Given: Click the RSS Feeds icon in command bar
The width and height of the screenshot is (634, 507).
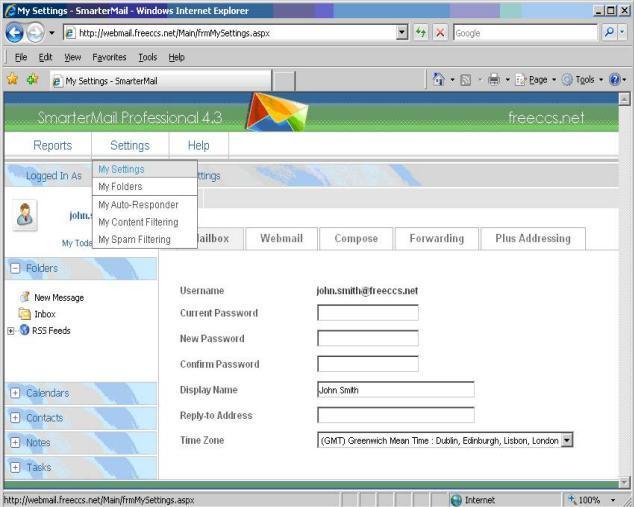Looking at the screenshot, I should (x=466, y=80).
